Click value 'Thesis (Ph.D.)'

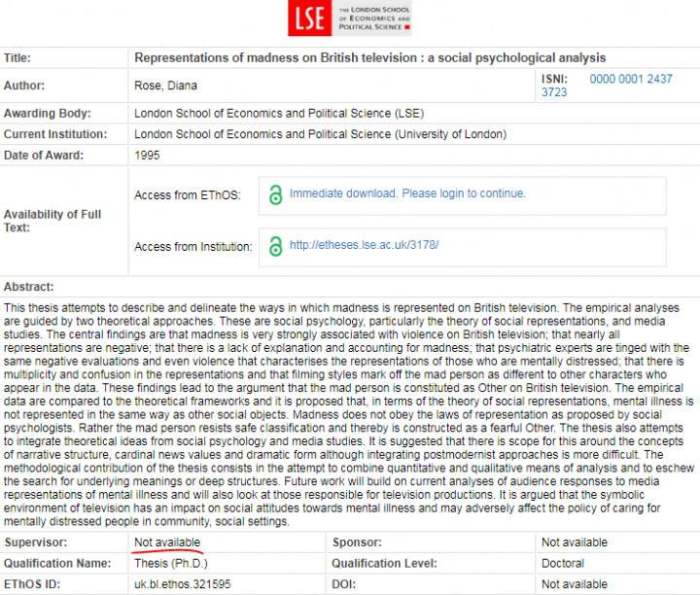pos(171,563)
